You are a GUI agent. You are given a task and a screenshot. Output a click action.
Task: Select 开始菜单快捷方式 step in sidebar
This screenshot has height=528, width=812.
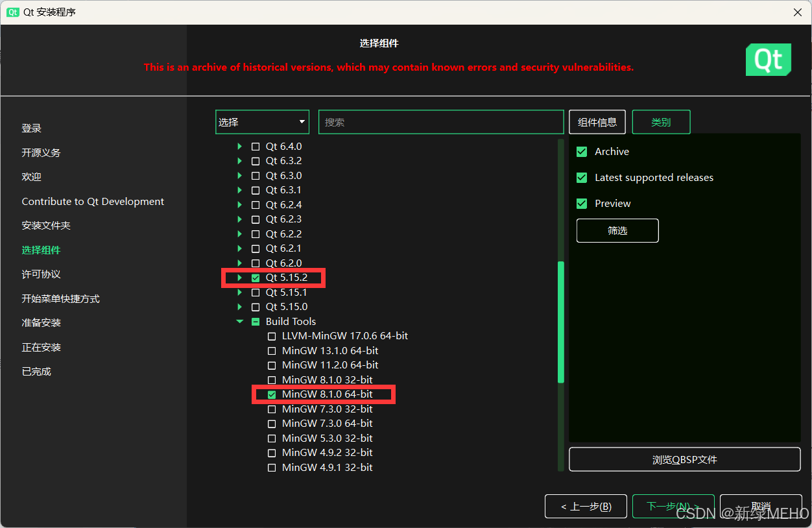click(x=60, y=299)
